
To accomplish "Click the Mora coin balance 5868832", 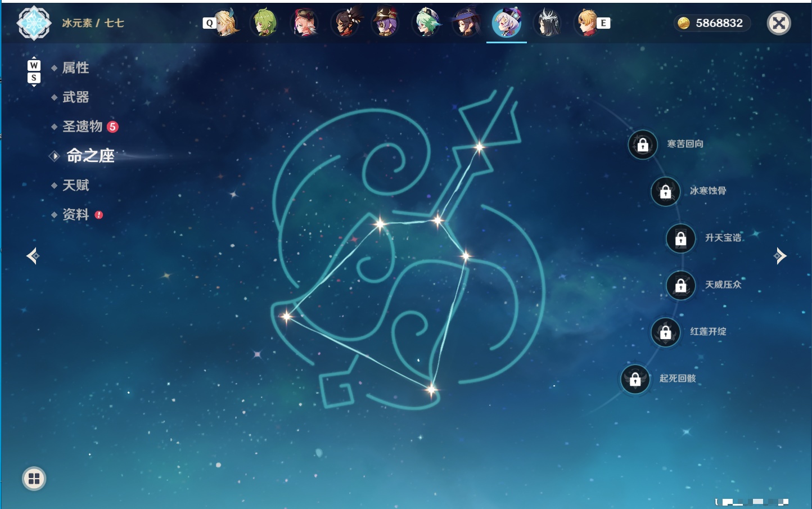I will point(711,23).
